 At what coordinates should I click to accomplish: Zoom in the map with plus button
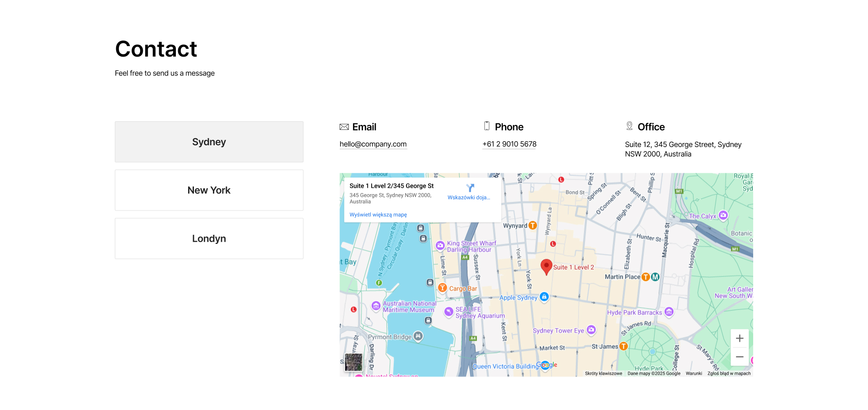click(x=740, y=338)
